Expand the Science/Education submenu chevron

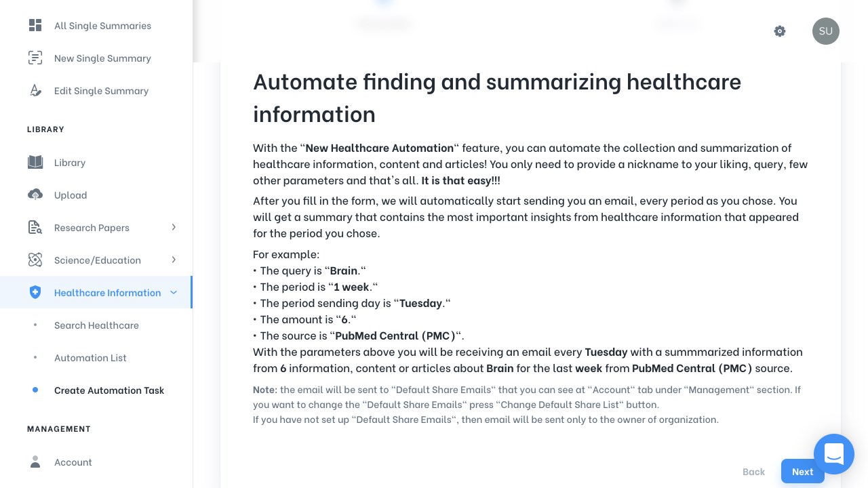click(174, 260)
